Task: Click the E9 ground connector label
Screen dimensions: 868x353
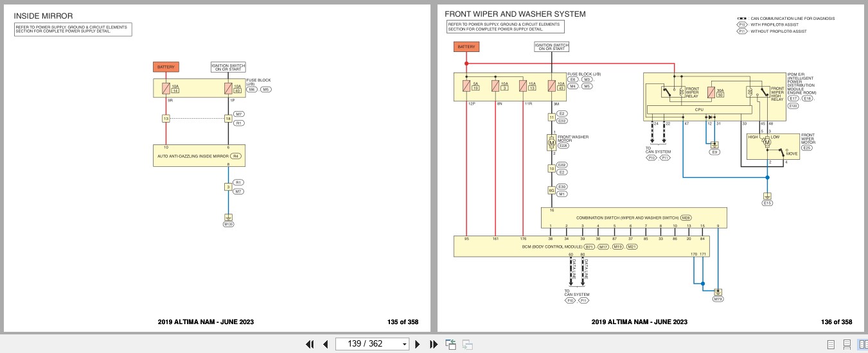Action: click(714, 152)
